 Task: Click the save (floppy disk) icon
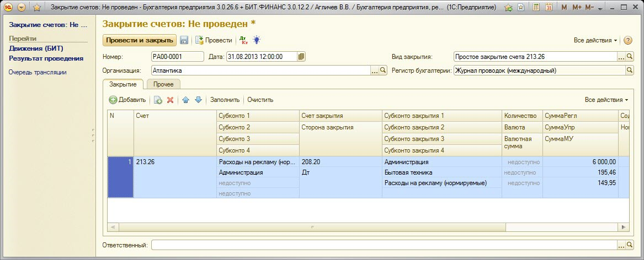[184, 40]
